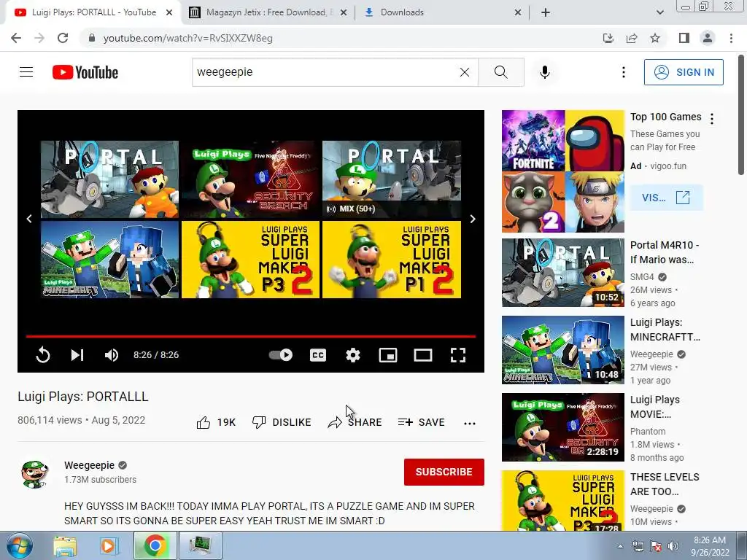Open Portal M4R10 video in sidebar

pyautogui.click(x=562, y=273)
